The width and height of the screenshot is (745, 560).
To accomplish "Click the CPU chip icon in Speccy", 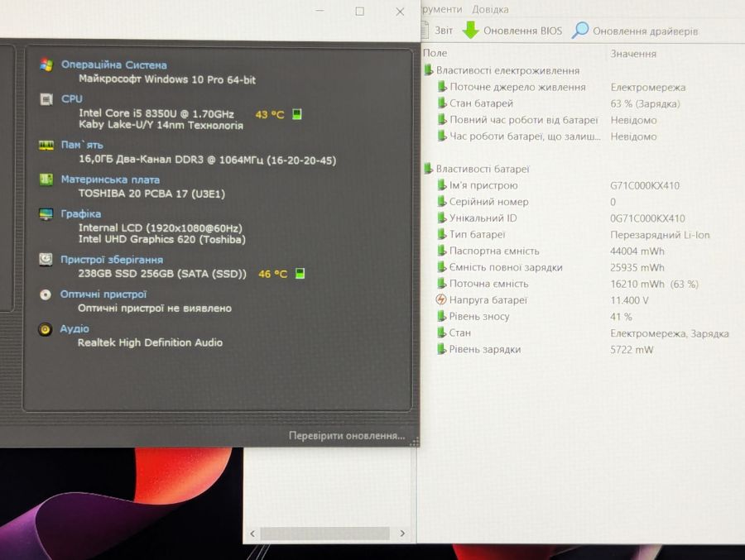I will pos(46,99).
